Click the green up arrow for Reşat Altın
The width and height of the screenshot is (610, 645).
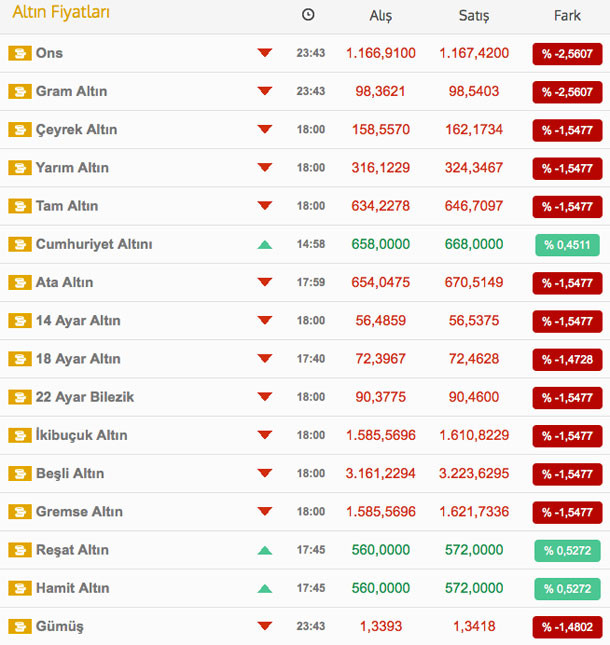pyautogui.click(x=264, y=549)
